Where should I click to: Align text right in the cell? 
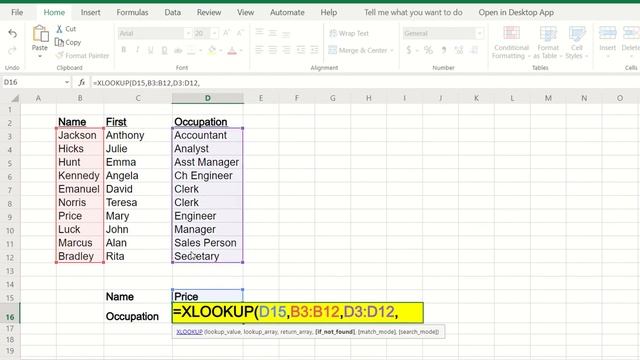point(287,50)
